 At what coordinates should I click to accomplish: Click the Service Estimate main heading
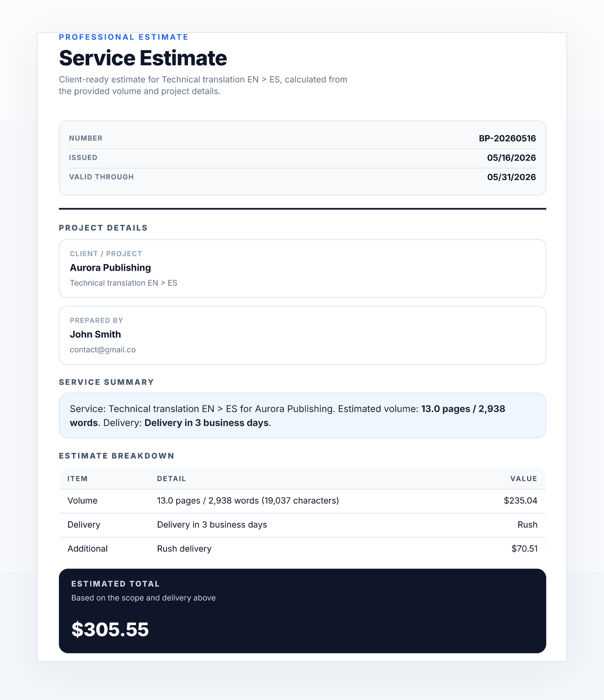pyautogui.click(x=143, y=58)
